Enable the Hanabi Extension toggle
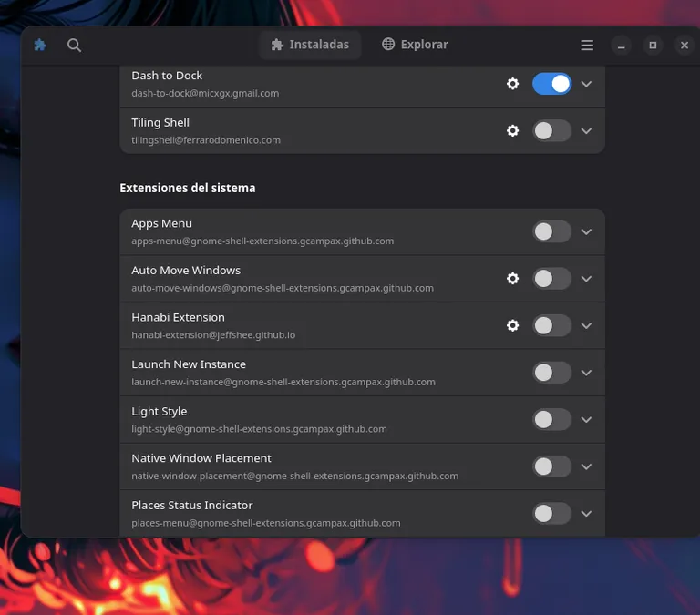Image resolution: width=700 pixels, height=615 pixels. click(551, 325)
